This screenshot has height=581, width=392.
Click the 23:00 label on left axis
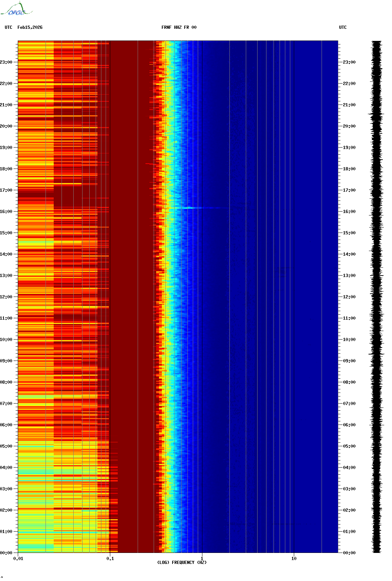[6, 62]
